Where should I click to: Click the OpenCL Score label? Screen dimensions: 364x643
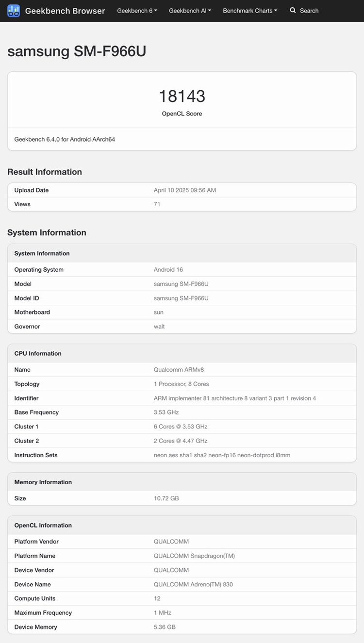click(x=182, y=114)
